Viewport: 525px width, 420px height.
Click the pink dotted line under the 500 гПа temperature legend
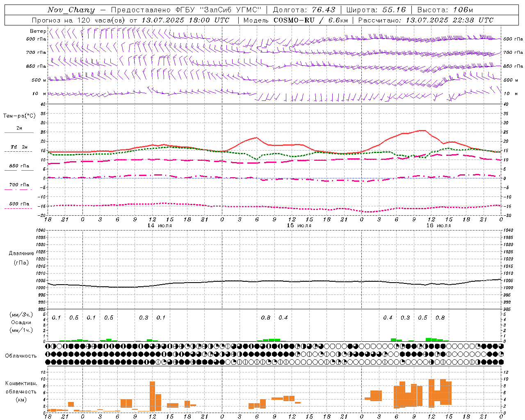pos(18,208)
